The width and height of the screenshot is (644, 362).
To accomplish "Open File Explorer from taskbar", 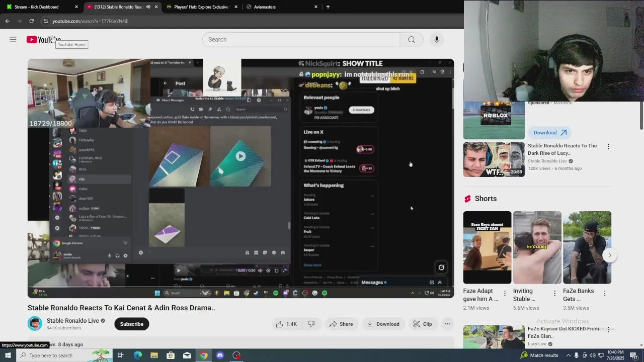I will pyautogui.click(x=154, y=355).
